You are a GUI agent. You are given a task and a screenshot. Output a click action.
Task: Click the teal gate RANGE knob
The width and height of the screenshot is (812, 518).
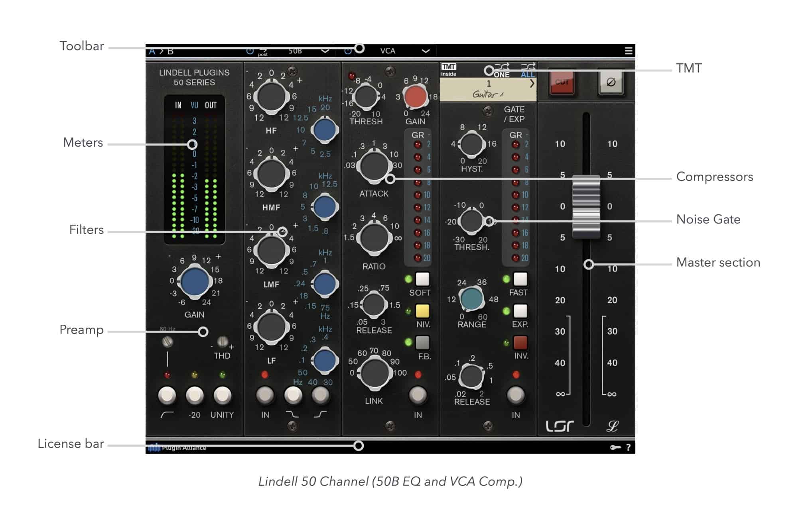click(x=471, y=298)
